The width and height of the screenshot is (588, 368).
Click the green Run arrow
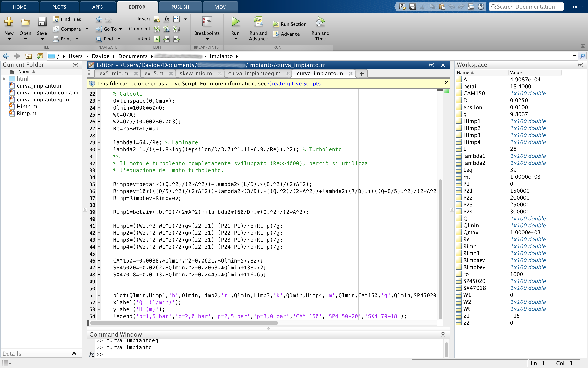click(x=235, y=22)
